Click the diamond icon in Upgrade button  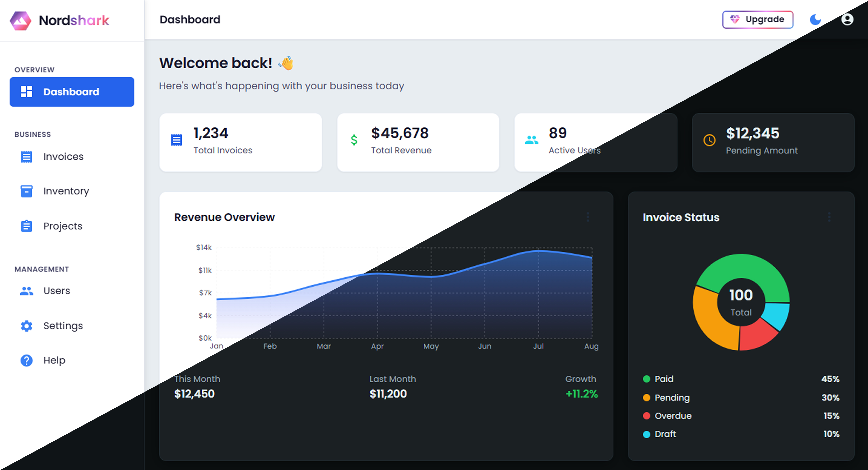pos(735,19)
